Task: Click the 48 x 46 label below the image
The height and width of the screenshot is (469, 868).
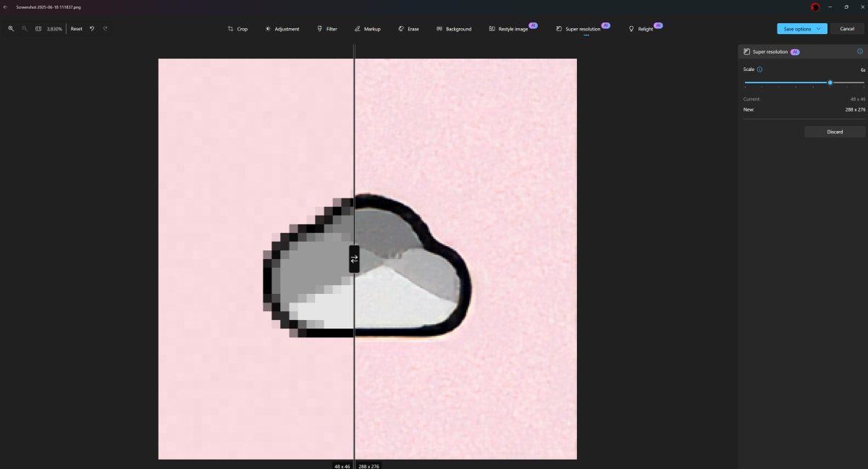Action: coord(342,466)
